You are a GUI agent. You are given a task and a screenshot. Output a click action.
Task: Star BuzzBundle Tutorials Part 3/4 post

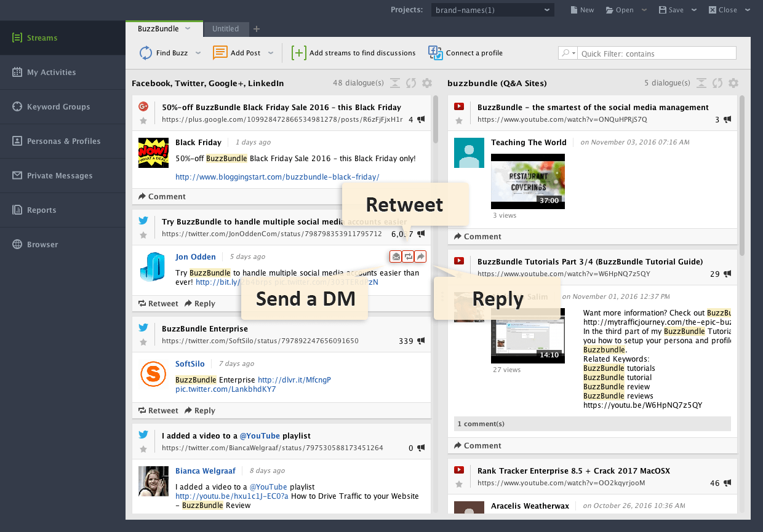(458, 275)
